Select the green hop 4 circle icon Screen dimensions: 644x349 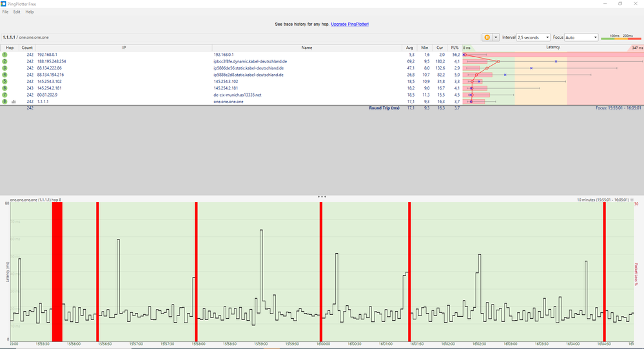coord(5,75)
